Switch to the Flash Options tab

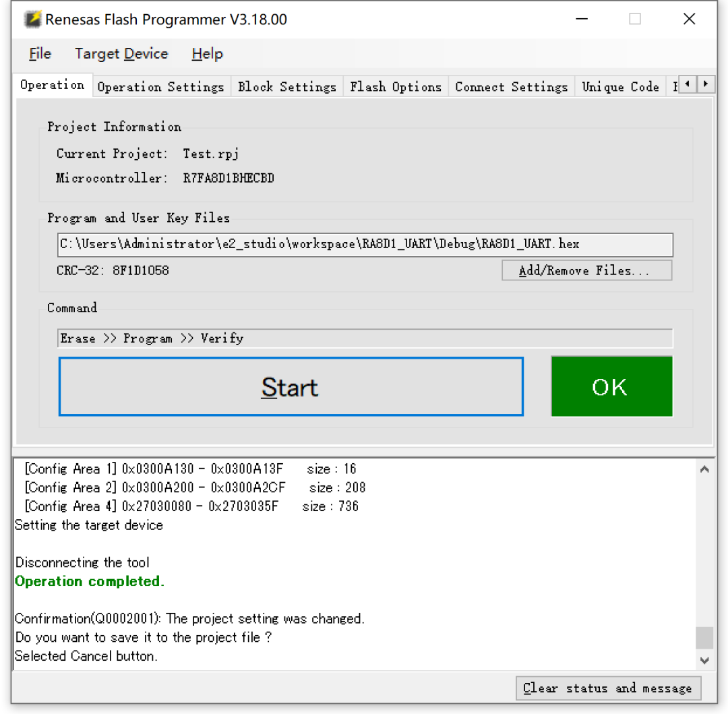click(x=396, y=87)
